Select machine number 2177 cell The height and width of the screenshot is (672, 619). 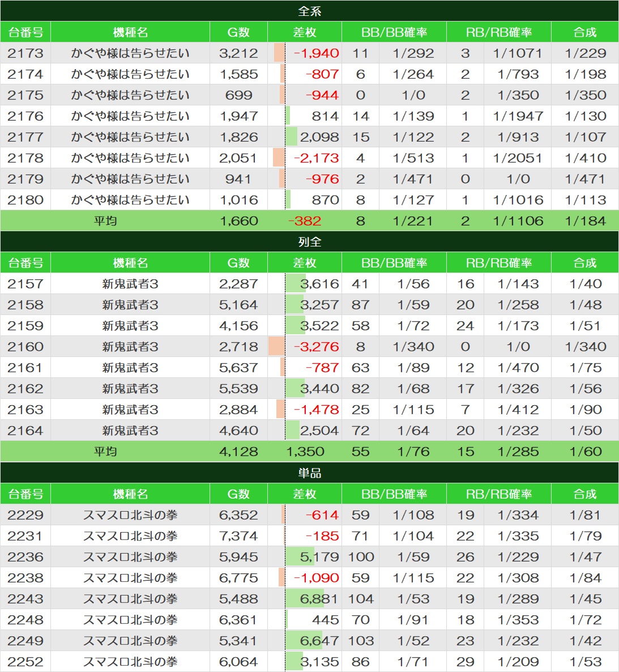click(x=25, y=137)
